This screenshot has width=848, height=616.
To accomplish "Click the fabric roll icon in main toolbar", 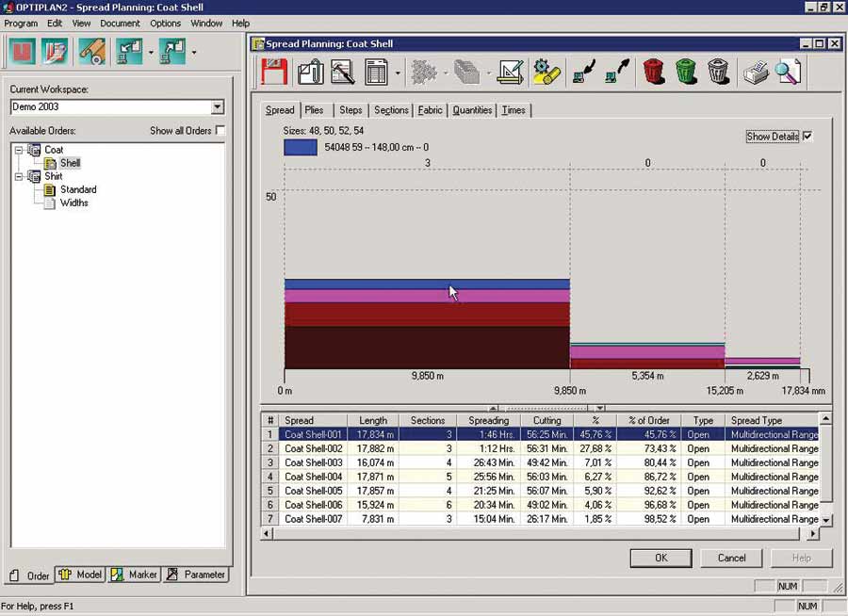I will (x=92, y=52).
